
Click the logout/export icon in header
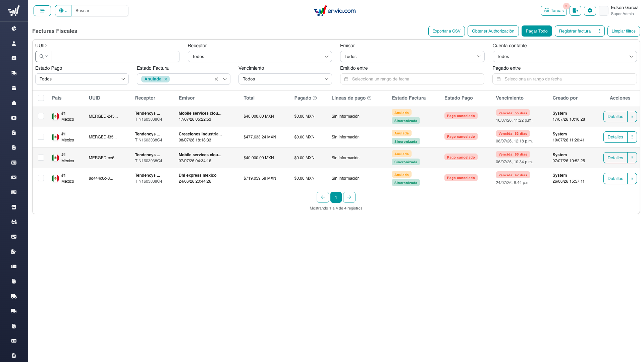(x=575, y=11)
